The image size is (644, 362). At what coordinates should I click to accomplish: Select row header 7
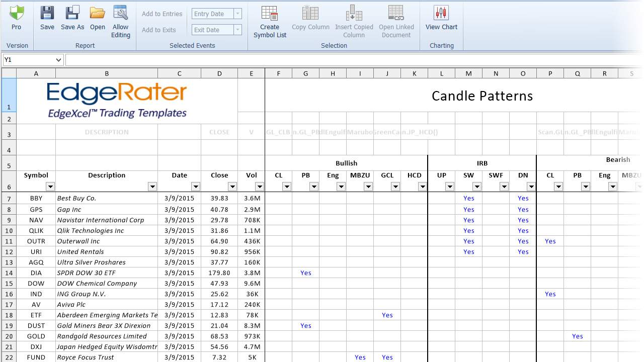[x=9, y=198]
